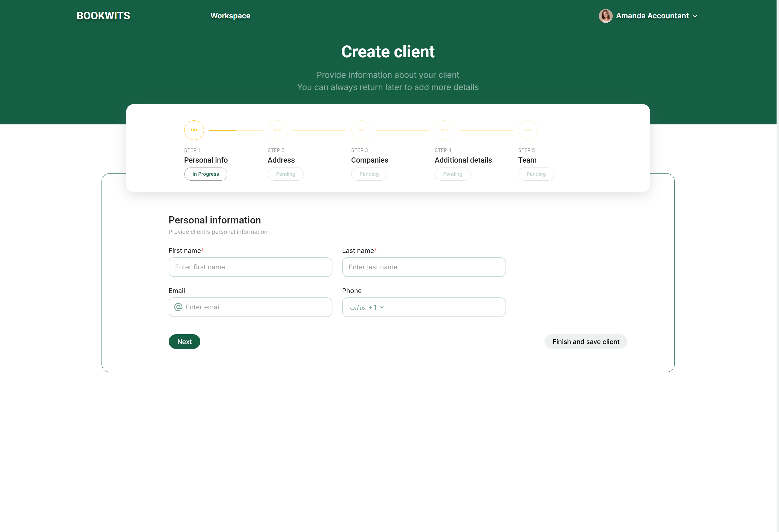Go to Additional details step
Viewport: 779px width, 532px height.
[x=463, y=160]
